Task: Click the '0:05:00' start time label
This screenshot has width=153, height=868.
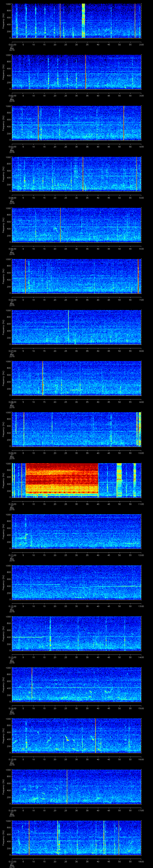Action: pos(12,249)
